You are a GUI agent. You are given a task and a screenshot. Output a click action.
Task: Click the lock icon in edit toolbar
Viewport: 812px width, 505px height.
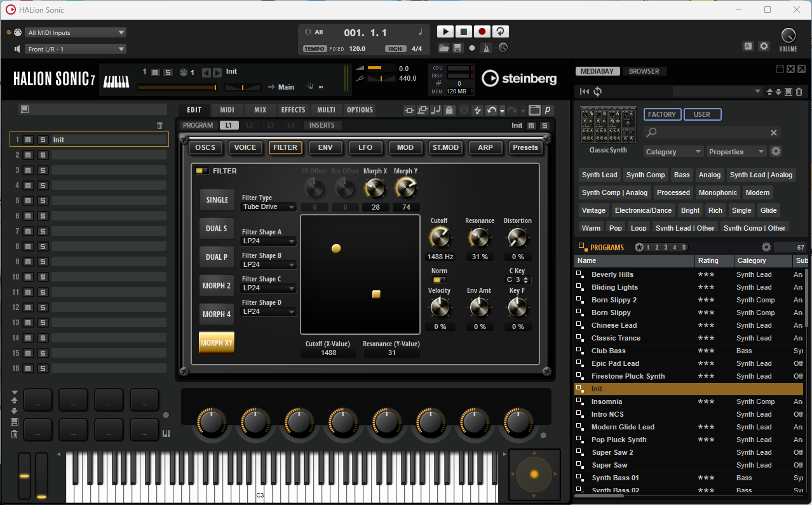point(449,110)
